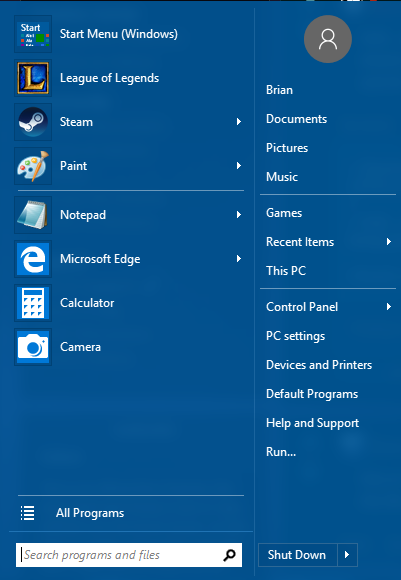Image resolution: width=401 pixels, height=580 pixels.
Task: Click the All Programs list icon
Action: click(x=27, y=513)
